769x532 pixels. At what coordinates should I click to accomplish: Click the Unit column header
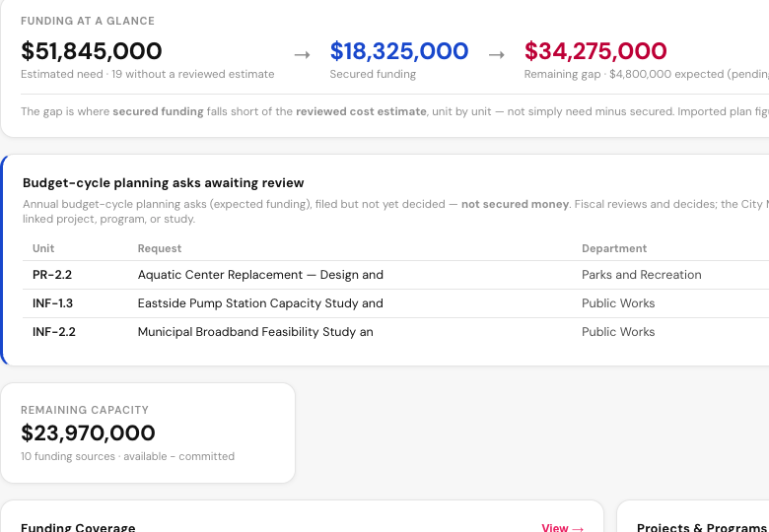[43, 248]
